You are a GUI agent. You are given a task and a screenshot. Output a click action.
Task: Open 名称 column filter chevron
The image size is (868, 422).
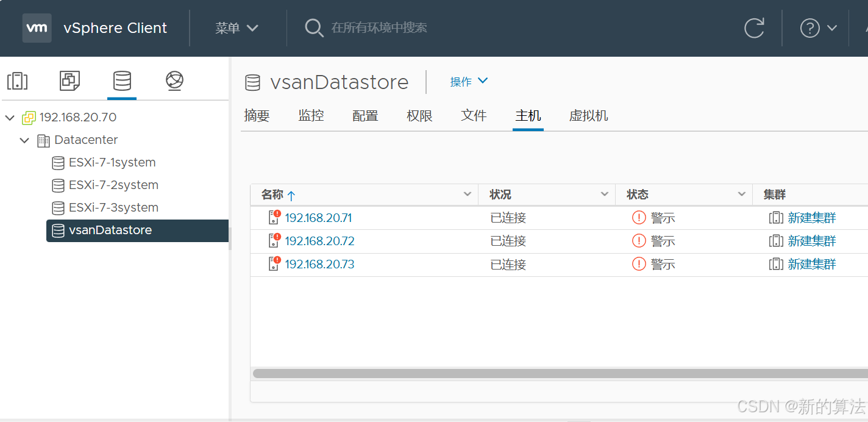tap(468, 195)
